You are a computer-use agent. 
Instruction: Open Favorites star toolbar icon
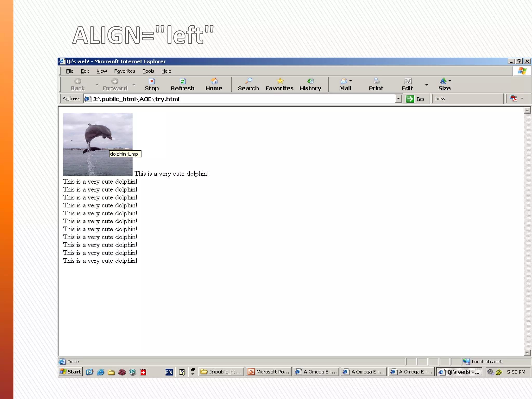click(280, 81)
